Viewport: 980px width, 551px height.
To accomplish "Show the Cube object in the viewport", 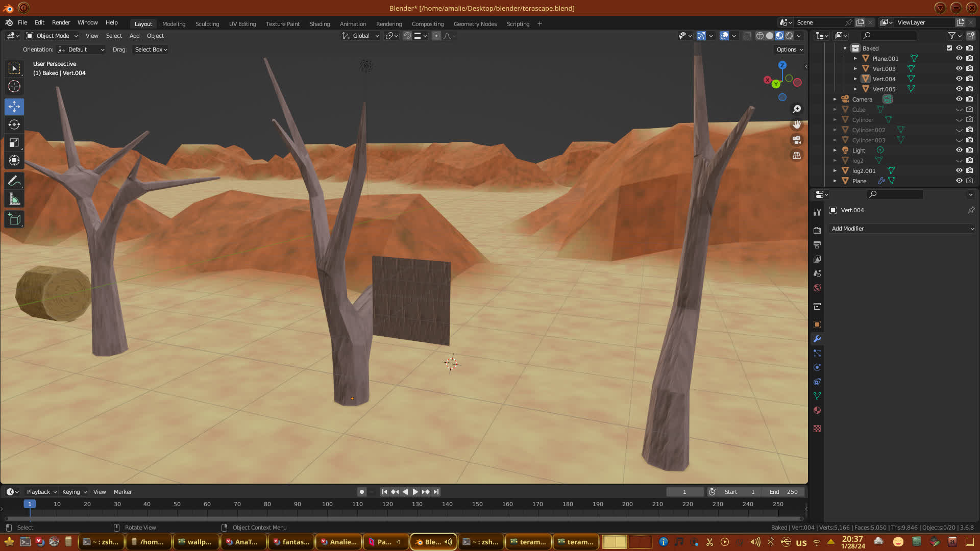I will tap(959, 110).
